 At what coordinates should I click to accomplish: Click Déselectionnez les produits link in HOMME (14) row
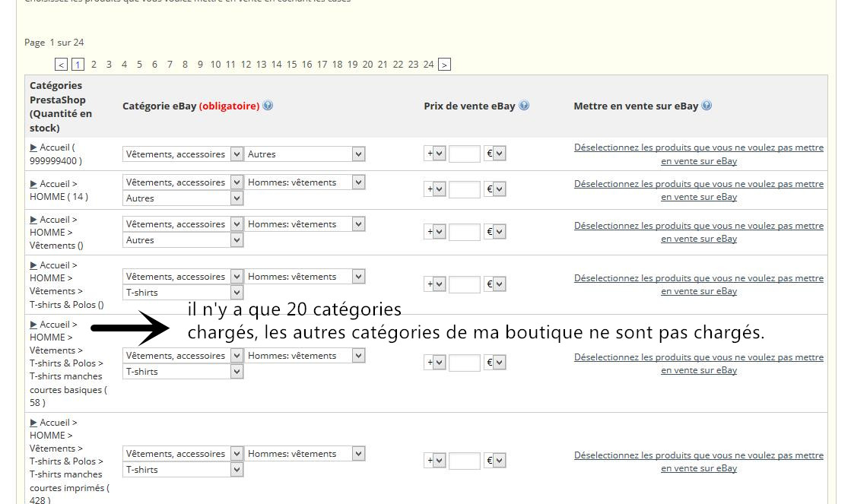(x=698, y=190)
